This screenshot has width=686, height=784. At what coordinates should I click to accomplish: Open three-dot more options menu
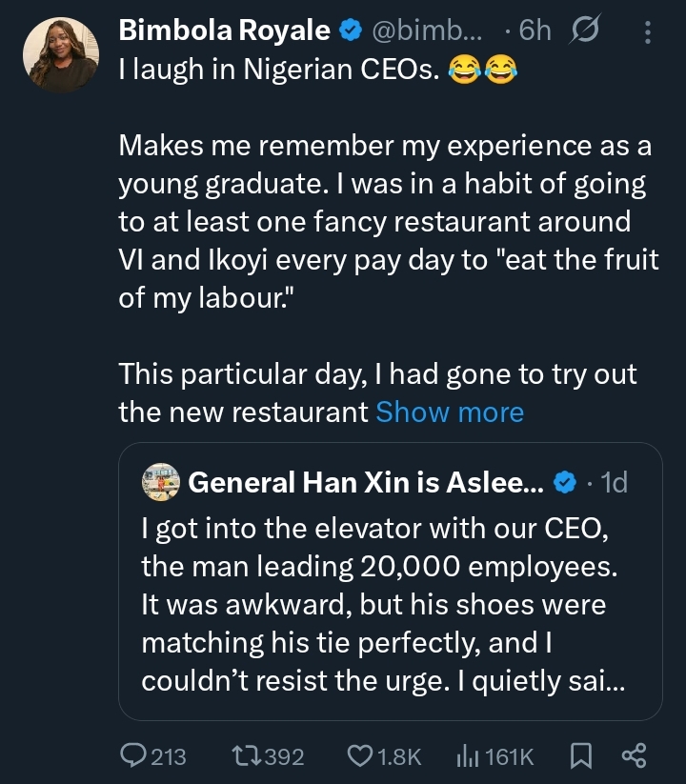649,33
